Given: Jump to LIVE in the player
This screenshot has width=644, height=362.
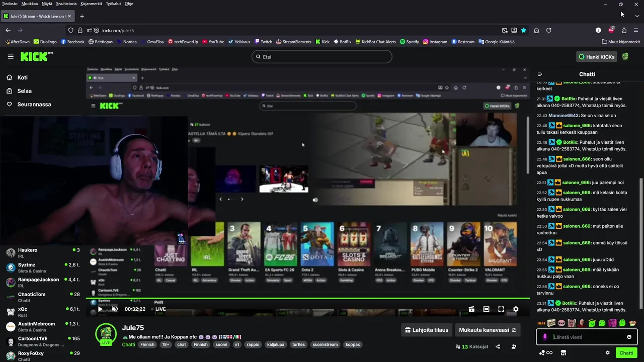Looking at the screenshot, I should [x=160, y=309].
